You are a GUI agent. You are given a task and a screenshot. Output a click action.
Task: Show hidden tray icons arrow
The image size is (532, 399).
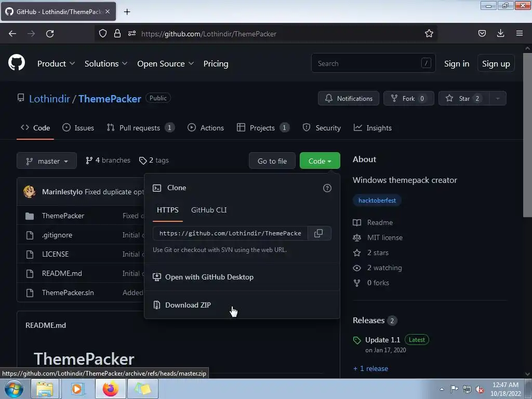coord(442,389)
